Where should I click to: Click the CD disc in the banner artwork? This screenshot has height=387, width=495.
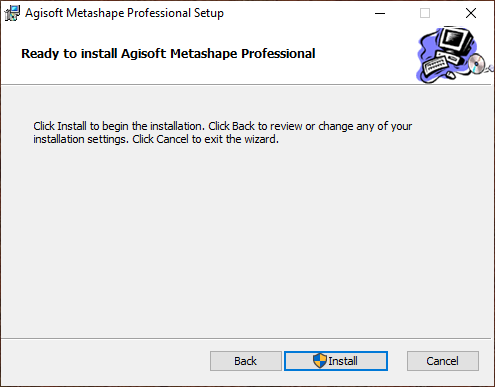476,63
